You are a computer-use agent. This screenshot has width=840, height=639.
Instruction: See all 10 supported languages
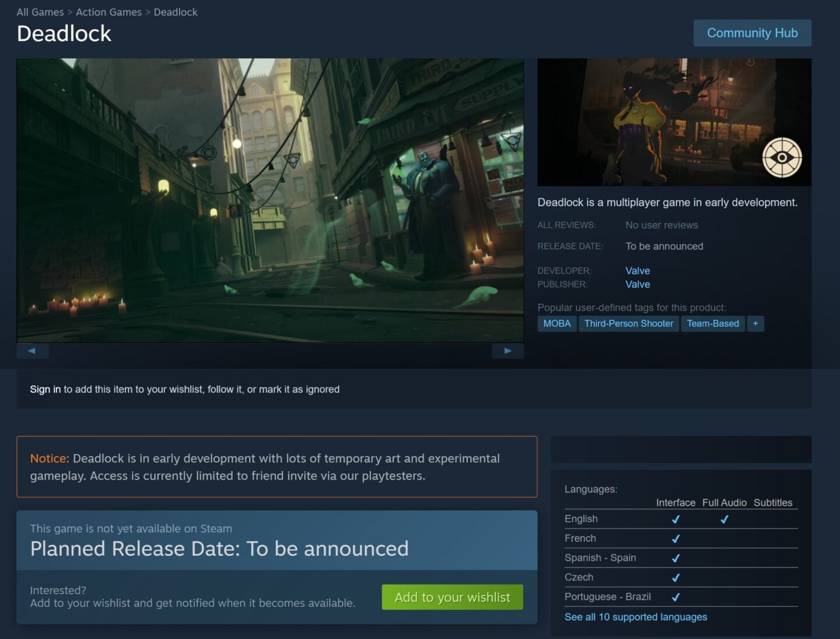(x=635, y=616)
